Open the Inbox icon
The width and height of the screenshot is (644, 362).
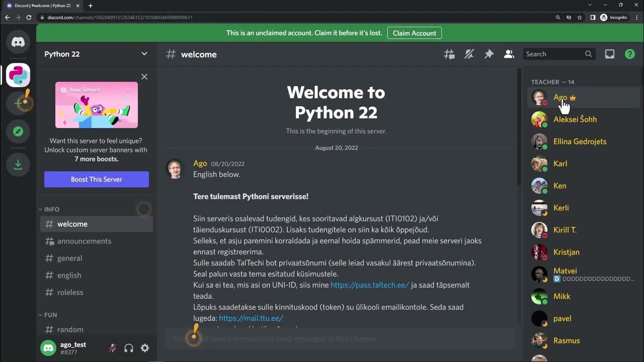[610, 54]
